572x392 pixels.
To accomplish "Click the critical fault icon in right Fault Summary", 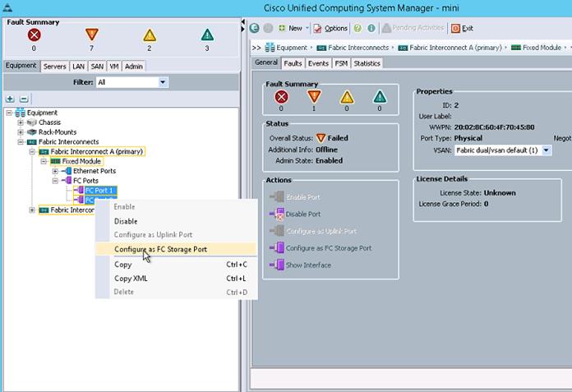I will [x=281, y=97].
